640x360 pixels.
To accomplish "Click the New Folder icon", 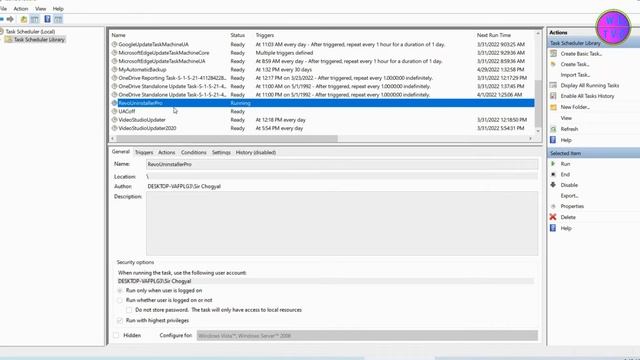I will [x=553, y=107].
